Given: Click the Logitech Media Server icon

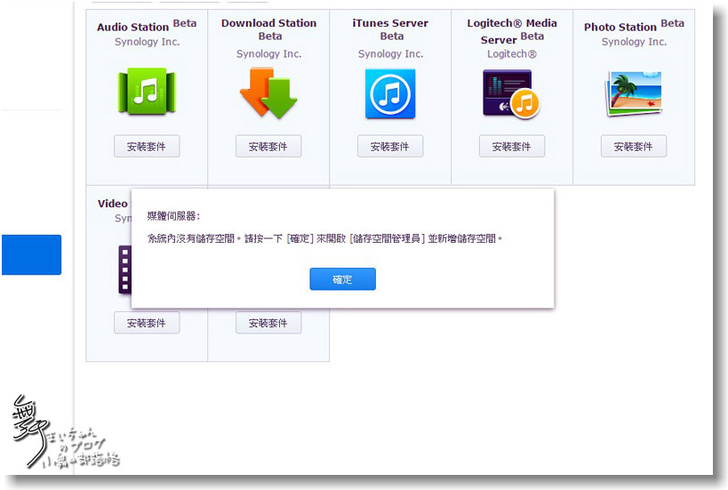Looking at the screenshot, I should coord(511,94).
